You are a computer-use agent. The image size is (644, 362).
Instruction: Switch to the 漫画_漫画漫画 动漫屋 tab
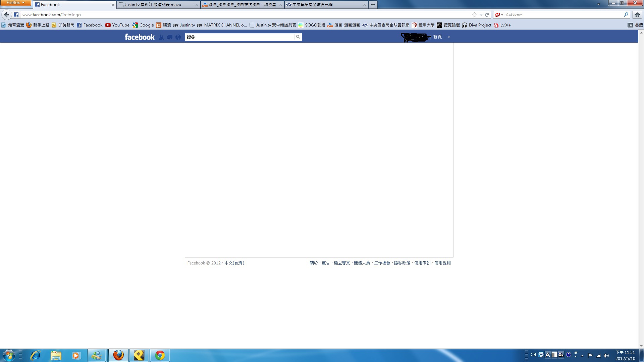242,5
